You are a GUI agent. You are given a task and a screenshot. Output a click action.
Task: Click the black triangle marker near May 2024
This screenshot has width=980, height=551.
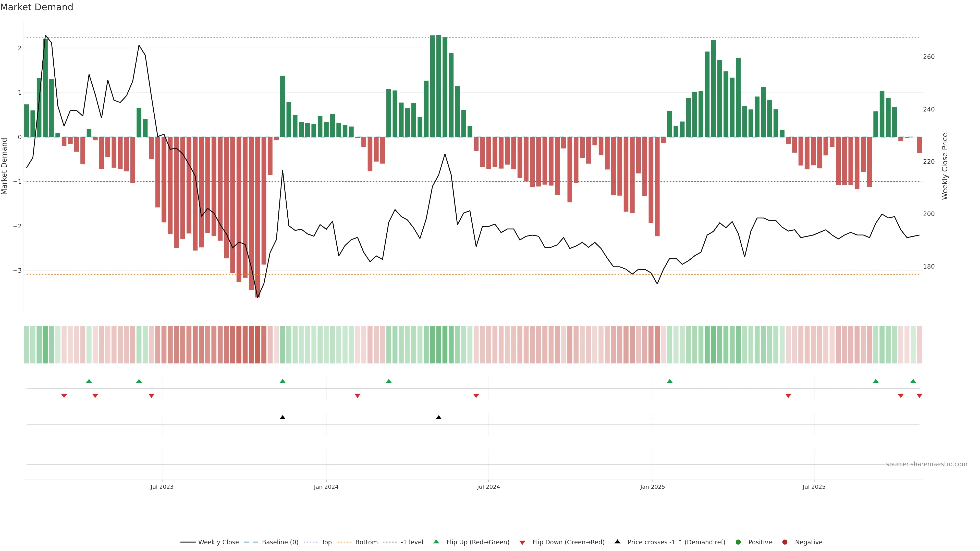click(439, 418)
